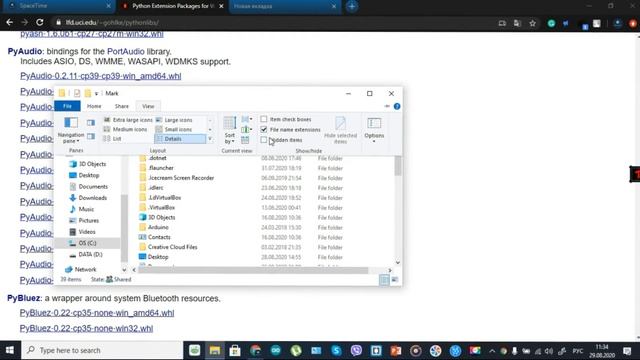This screenshot has width=640, height=360.
Task: Select Details layout
Action: [x=180, y=139]
